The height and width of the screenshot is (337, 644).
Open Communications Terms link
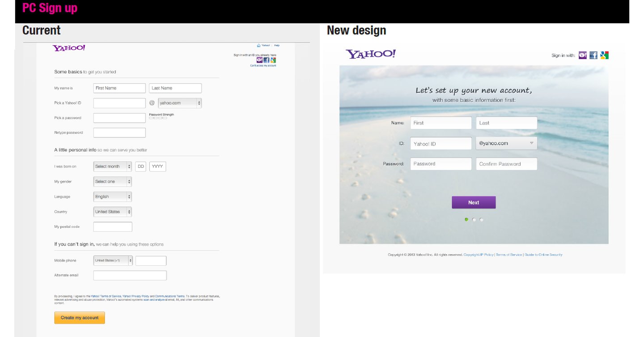point(169,296)
